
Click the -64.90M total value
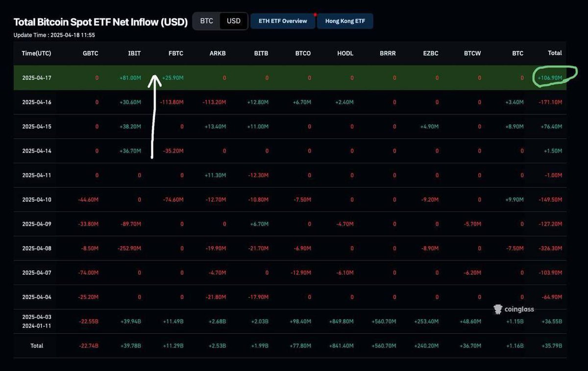coord(551,297)
